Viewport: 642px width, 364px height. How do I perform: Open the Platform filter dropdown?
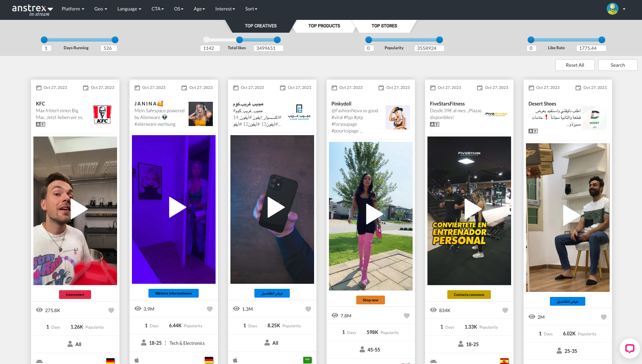click(73, 9)
